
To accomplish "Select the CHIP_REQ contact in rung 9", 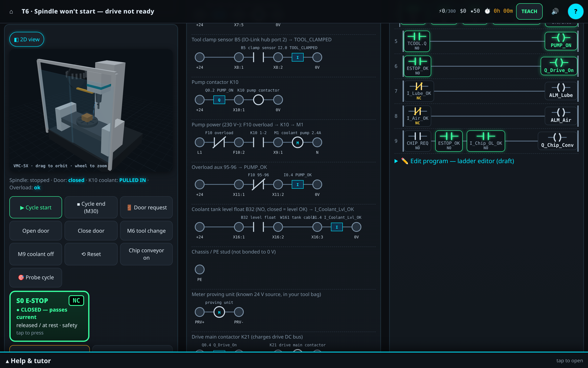I will coord(418,141).
